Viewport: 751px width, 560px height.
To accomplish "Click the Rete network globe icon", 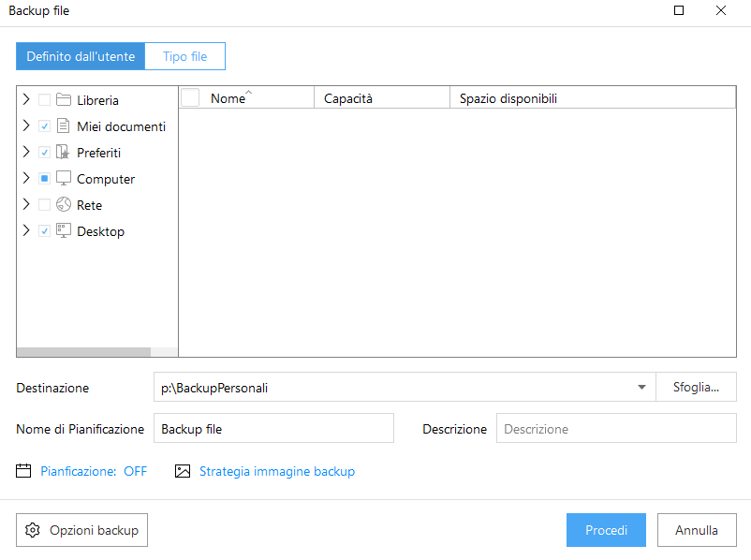I will pyautogui.click(x=64, y=205).
